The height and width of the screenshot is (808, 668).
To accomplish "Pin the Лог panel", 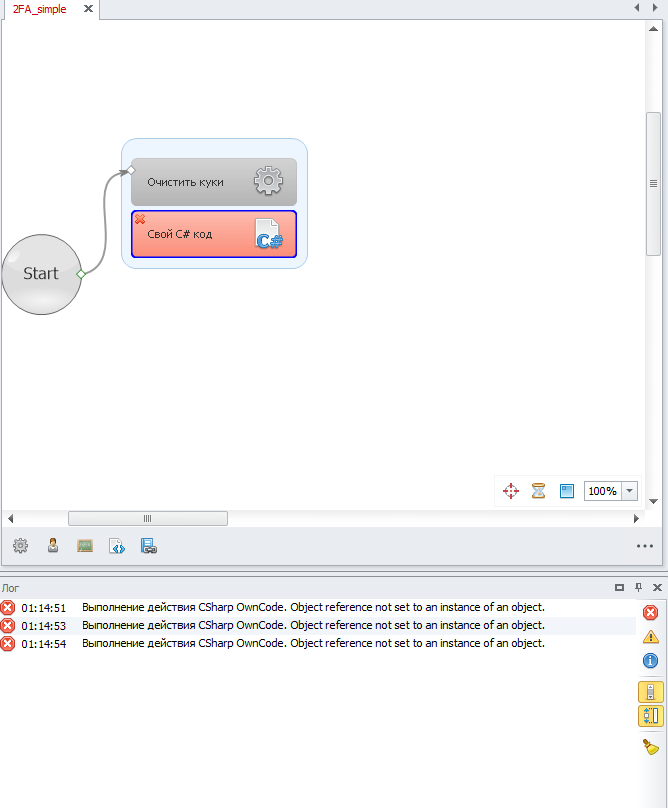I will pyautogui.click(x=639, y=587).
